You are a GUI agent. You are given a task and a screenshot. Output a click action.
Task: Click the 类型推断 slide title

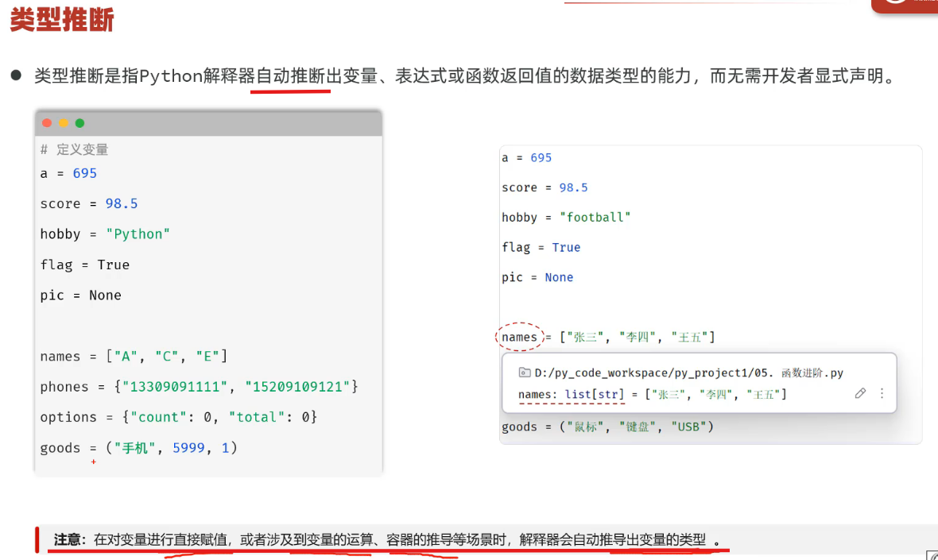(62, 20)
